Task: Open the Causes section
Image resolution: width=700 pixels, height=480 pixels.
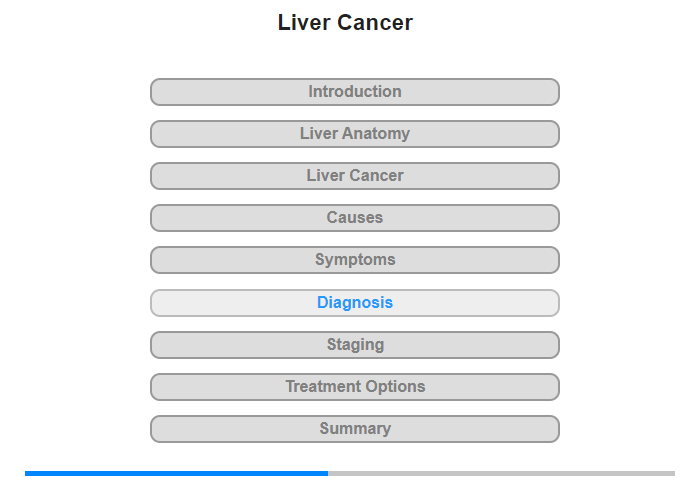Action: (x=355, y=218)
